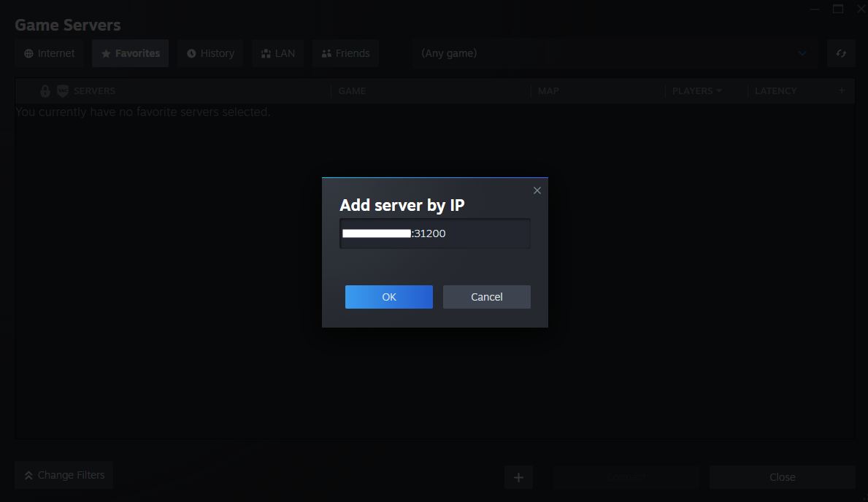
Task: Switch to the Favorites tab
Action: click(130, 53)
